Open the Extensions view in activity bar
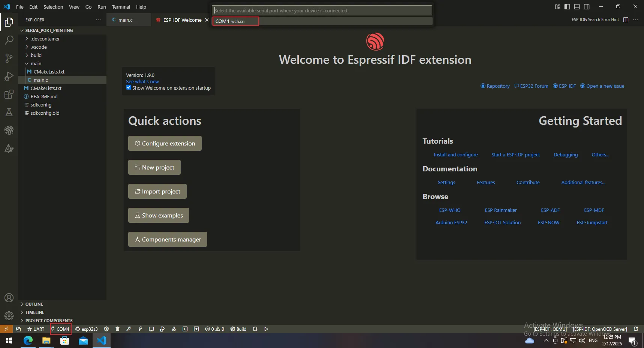Screen dimensions: 644x348 coord(9,94)
